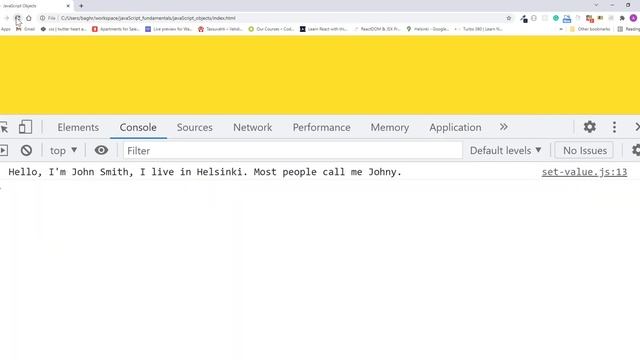Viewport: 640px width, 360px height.
Task: Open the Memory tab
Action: point(390,127)
